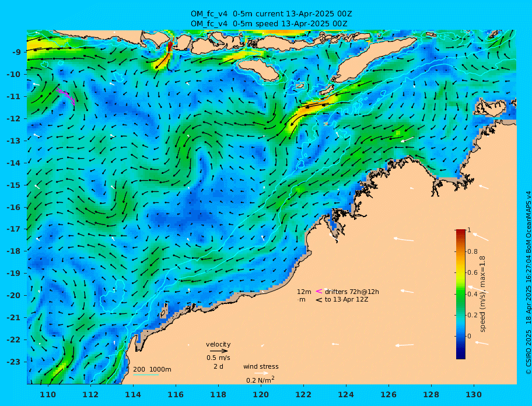Click the CSIRO 2025 BoM OceanMAPS v4 copyright text
The width and height of the screenshot is (532, 406).
coord(528,283)
